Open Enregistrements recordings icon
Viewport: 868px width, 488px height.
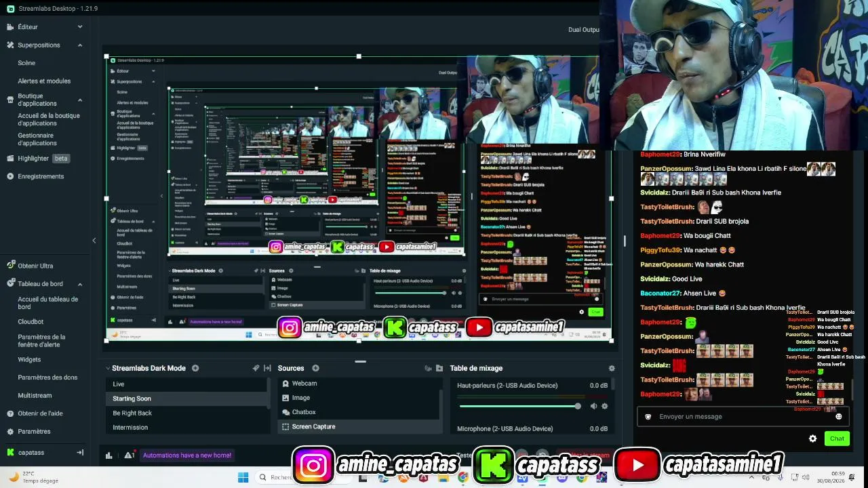[10, 177]
